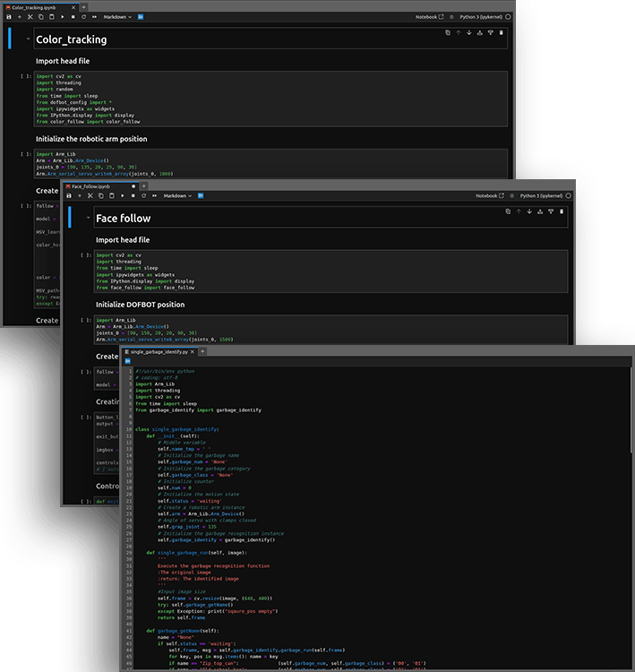Interrupt the kernel in Face_follow notebook
This screenshot has width=635, height=672.
[x=133, y=196]
